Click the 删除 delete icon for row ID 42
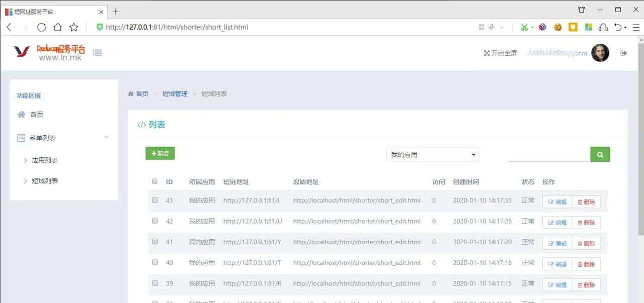Viewport: 644px width, 303px height. (587, 222)
